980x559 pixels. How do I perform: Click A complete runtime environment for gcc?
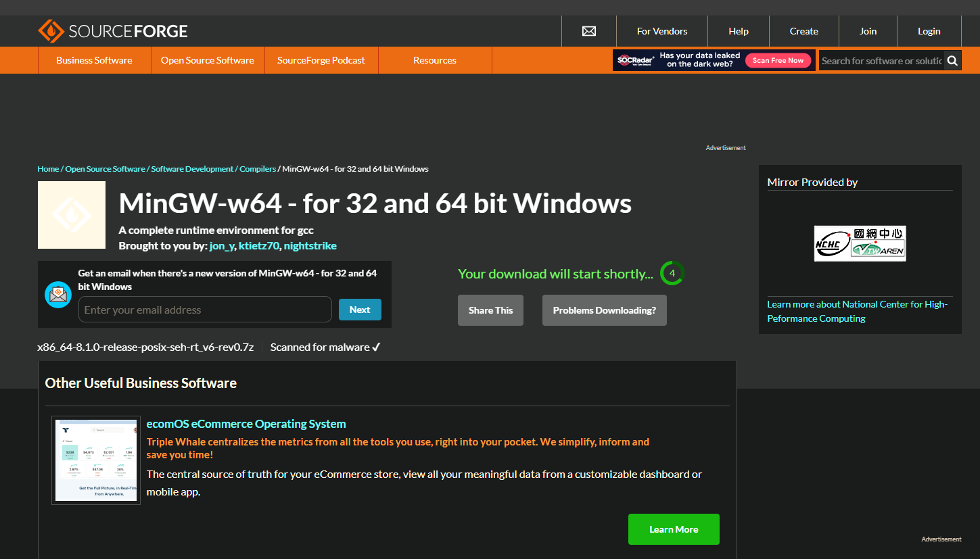[216, 230]
